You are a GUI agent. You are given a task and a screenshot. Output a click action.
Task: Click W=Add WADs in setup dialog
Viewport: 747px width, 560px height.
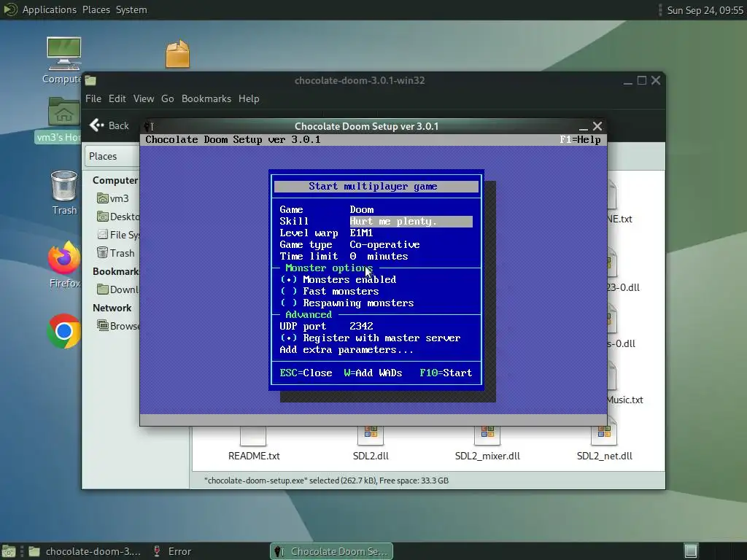[373, 373]
